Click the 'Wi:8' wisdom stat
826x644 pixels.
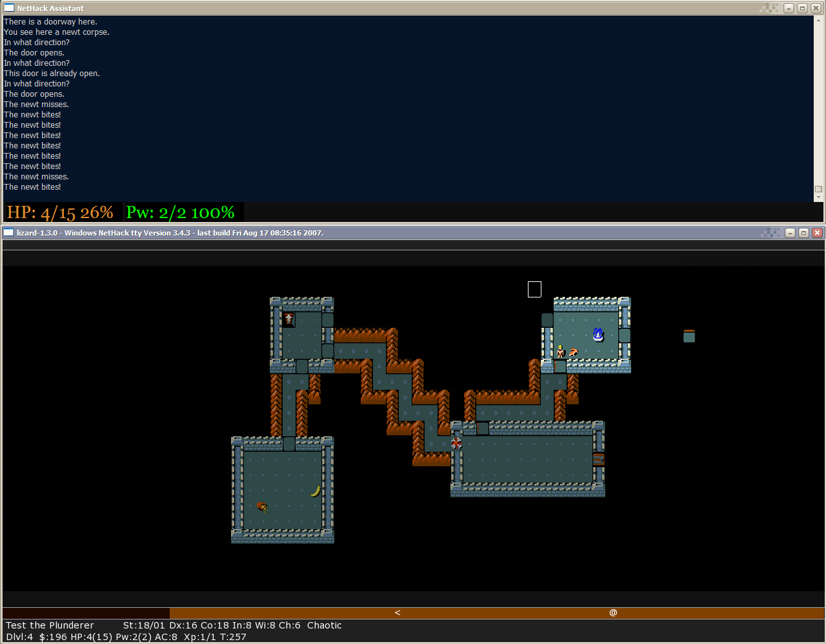pyautogui.click(x=265, y=625)
